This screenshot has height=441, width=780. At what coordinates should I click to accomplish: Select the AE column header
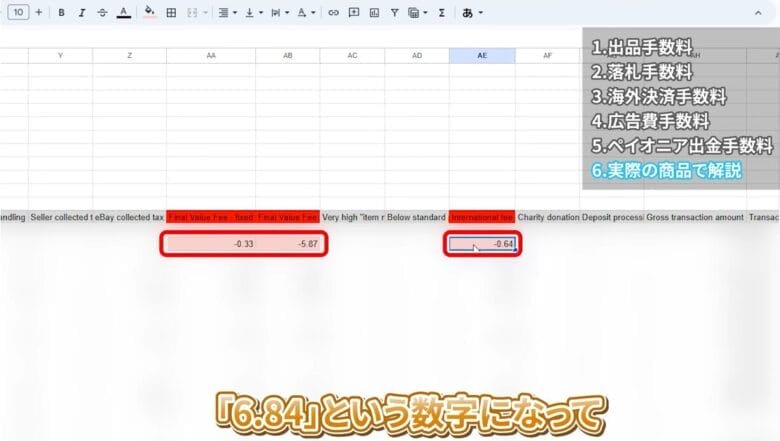(482, 56)
